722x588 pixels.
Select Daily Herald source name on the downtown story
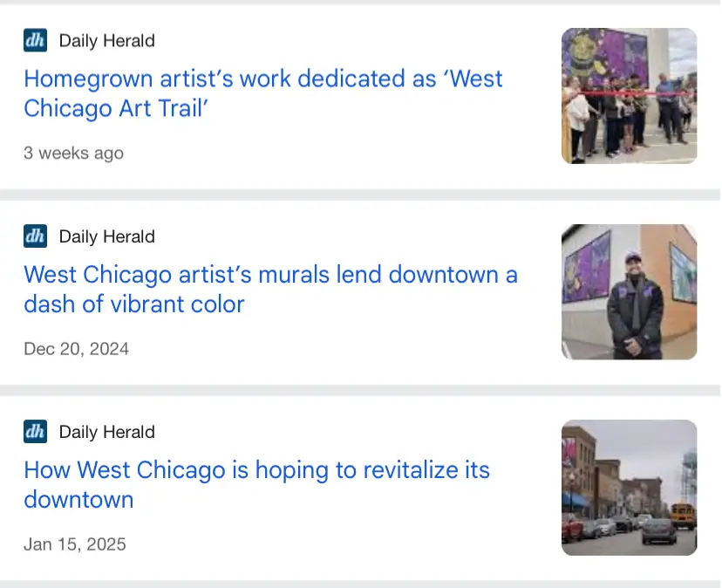tap(107, 432)
